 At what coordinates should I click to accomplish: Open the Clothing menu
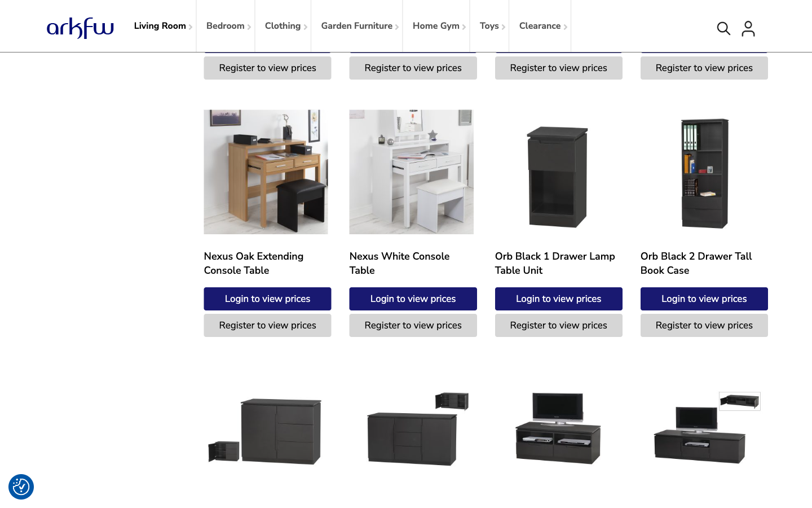pyautogui.click(x=283, y=26)
